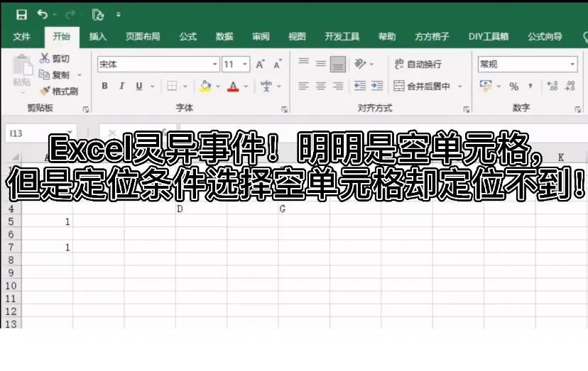The height and width of the screenshot is (371, 588).
Task: Open the File (文件) tab
Action: coord(21,36)
